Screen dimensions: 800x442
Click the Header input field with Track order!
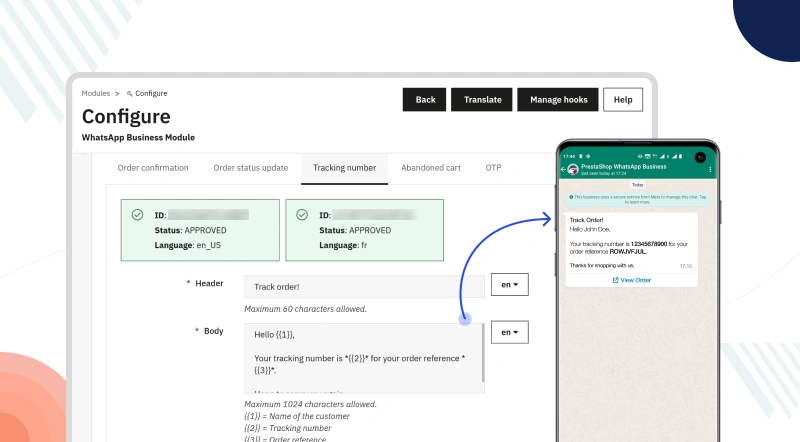click(364, 287)
